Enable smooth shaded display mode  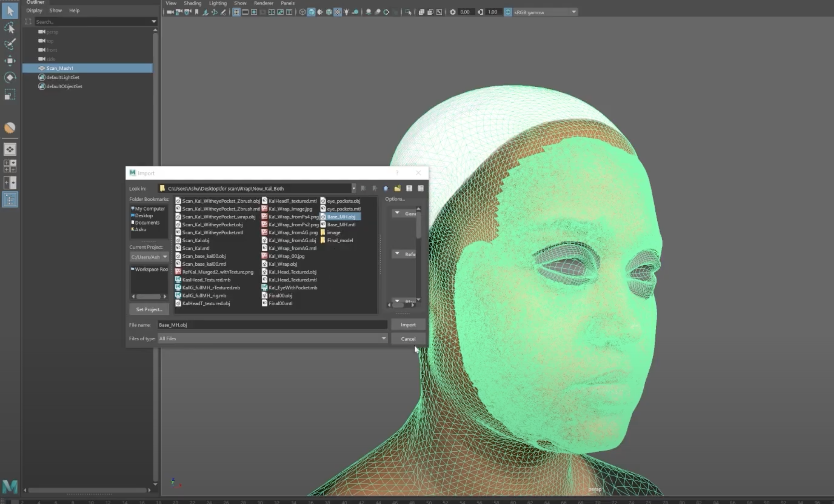311,12
